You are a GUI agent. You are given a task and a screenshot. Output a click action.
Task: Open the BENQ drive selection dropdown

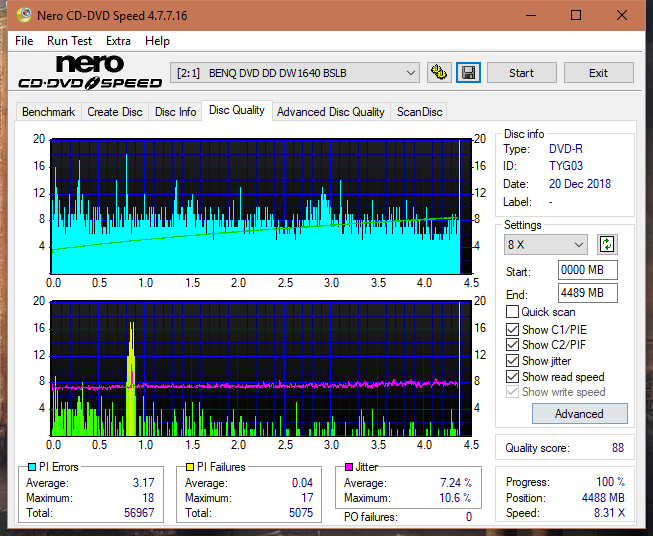click(x=294, y=73)
